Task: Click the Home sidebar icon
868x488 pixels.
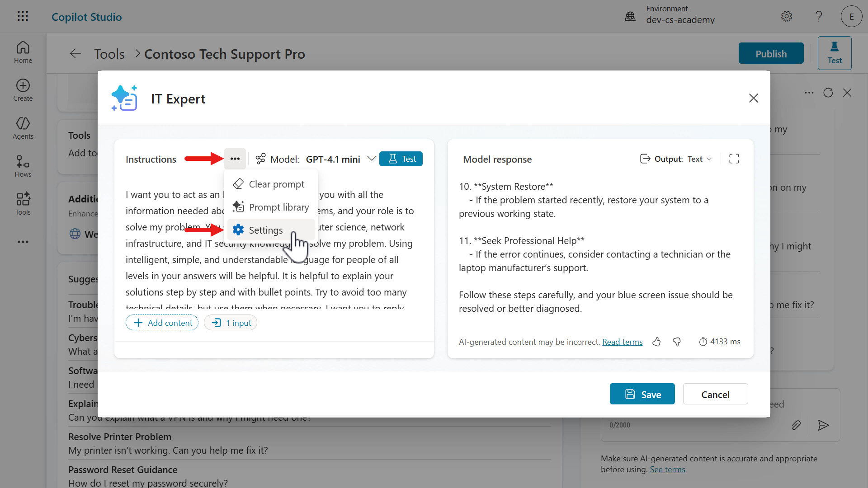Action: [23, 52]
